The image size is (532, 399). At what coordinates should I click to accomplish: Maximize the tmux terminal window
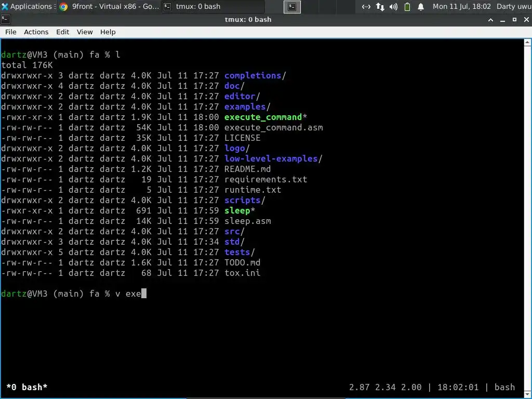pyautogui.click(x=514, y=20)
